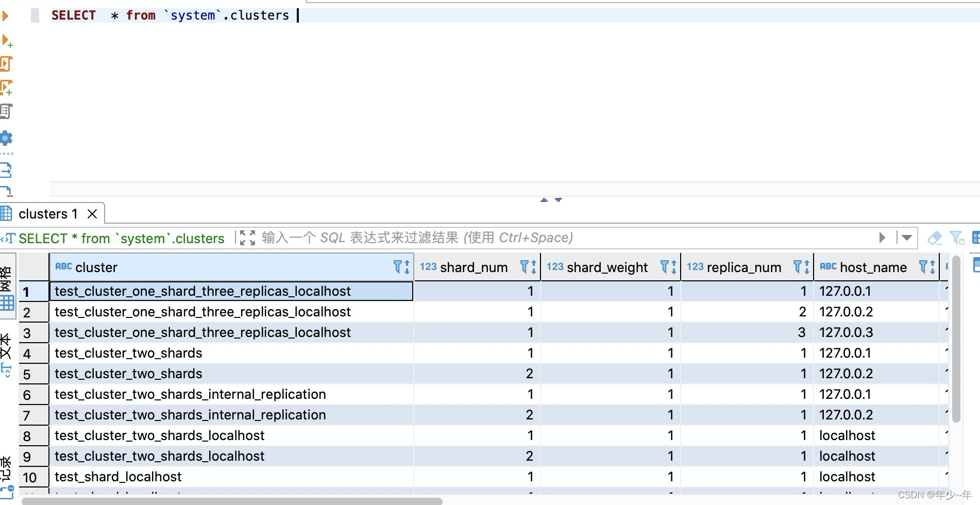Select row number 5 header
The image size is (980, 505).
[x=33, y=374]
